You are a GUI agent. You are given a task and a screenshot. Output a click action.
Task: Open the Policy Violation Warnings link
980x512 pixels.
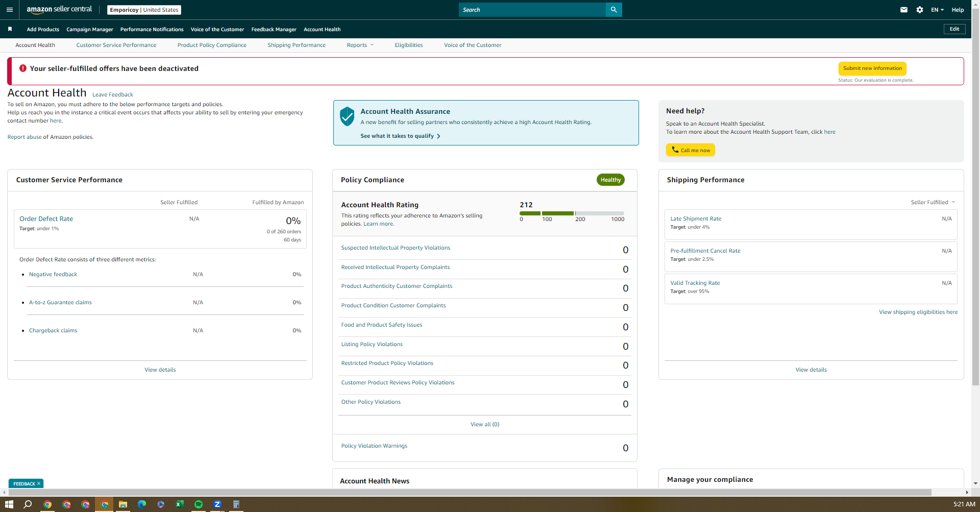374,446
